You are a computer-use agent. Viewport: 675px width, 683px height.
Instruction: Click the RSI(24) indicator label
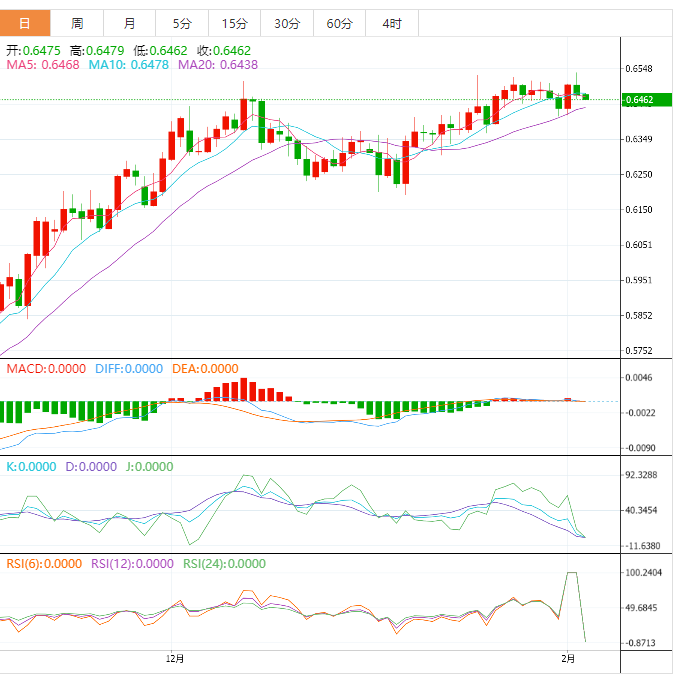[x=224, y=563]
